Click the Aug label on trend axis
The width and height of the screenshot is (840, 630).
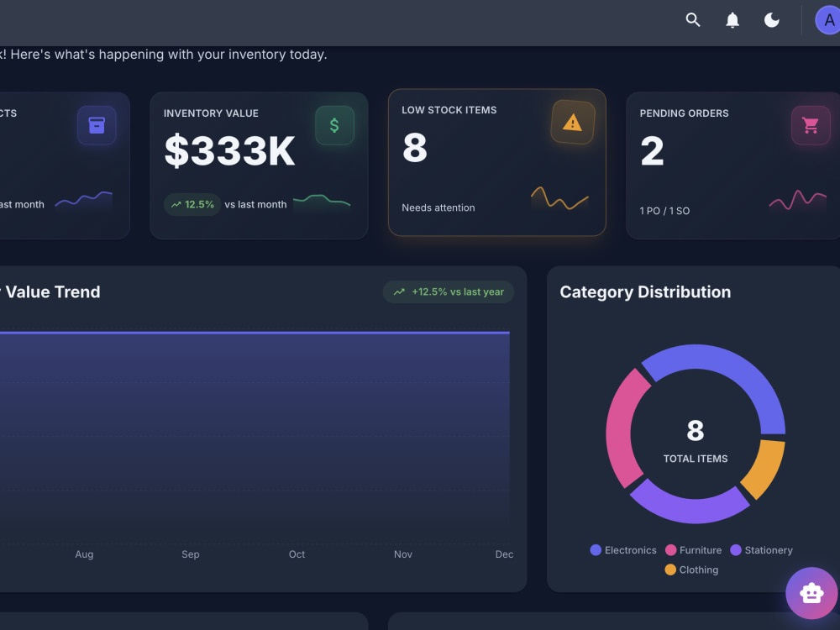coord(84,554)
